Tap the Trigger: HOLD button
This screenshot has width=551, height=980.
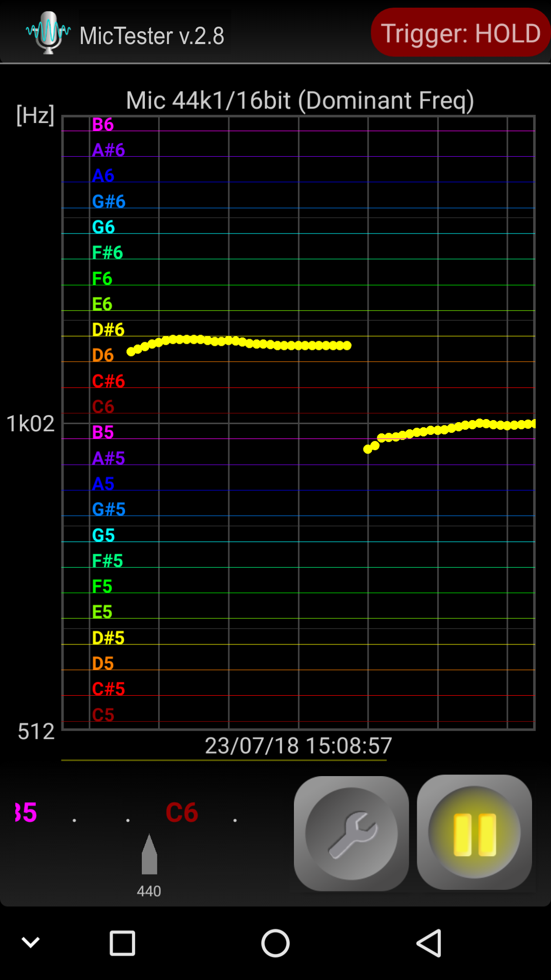[460, 32]
